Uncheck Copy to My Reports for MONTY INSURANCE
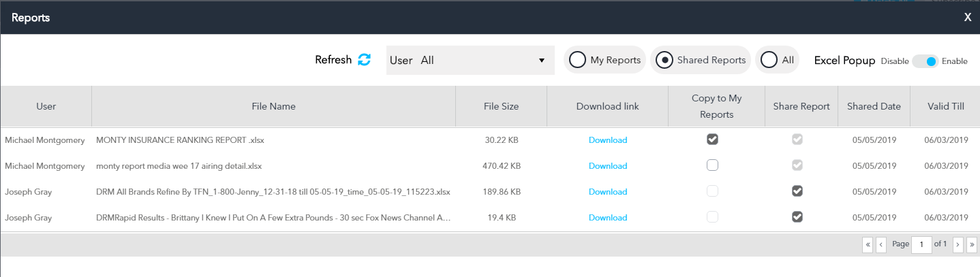The image size is (980, 277). pos(712,139)
